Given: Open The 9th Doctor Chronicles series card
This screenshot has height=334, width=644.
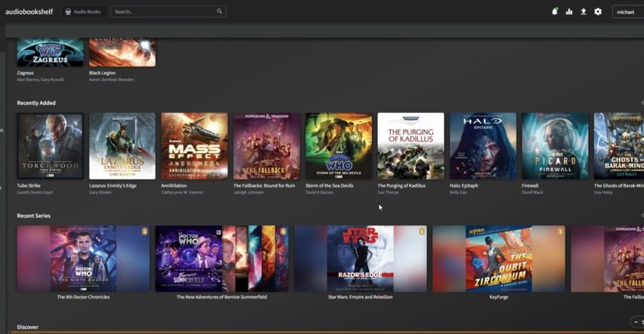Looking at the screenshot, I should click(84, 258).
